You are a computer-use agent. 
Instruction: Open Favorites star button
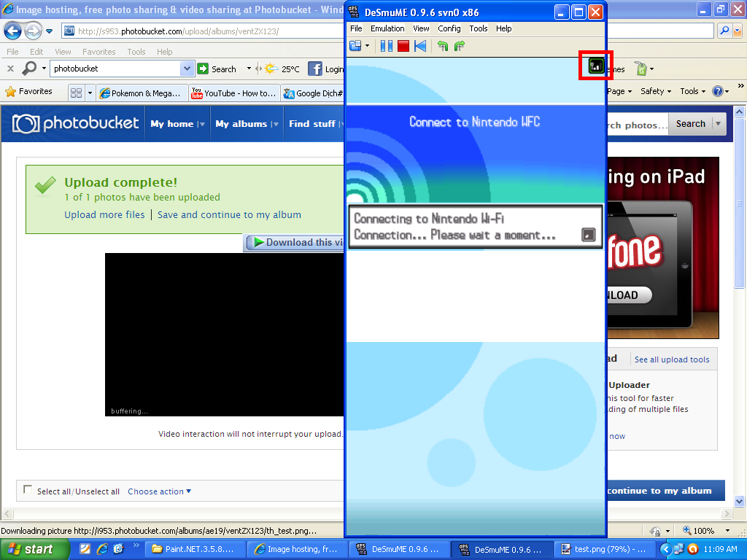click(x=28, y=91)
